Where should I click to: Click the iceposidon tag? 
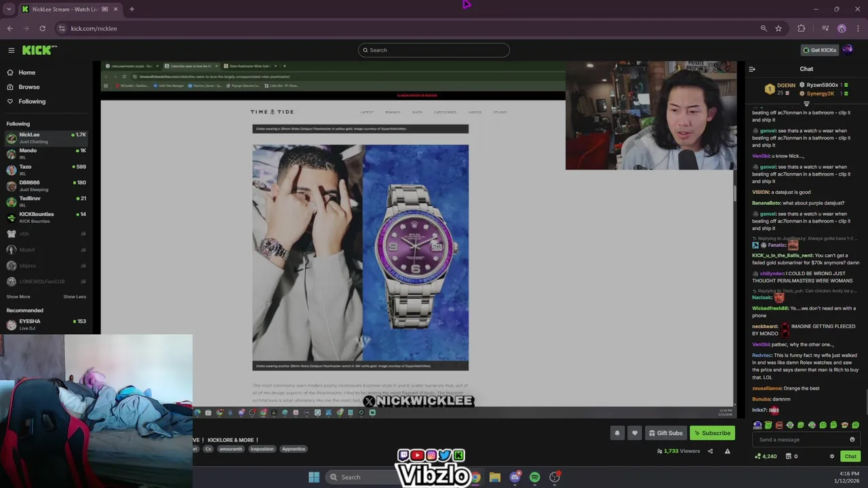262,449
